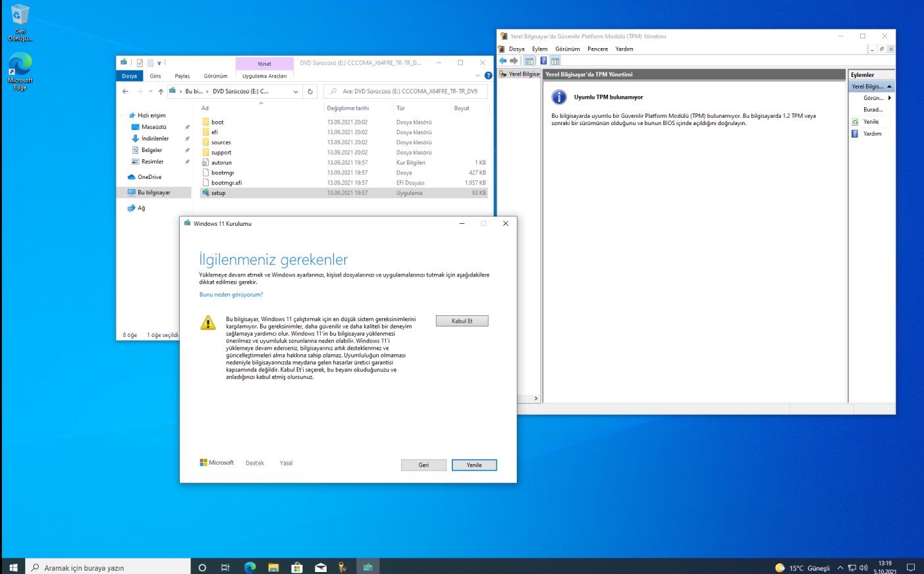Select the boot folder icon
Viewport: 924px width, 574px height.
click(205, 122)
